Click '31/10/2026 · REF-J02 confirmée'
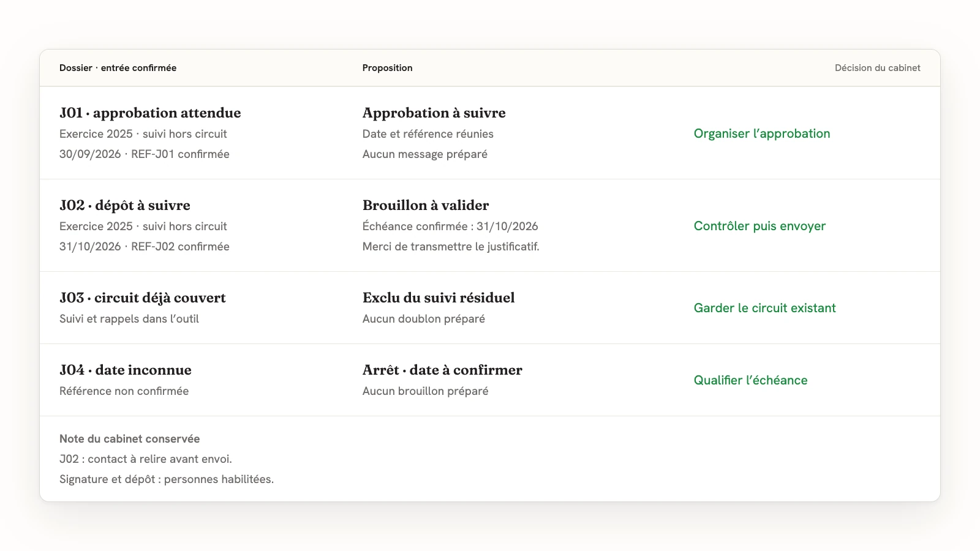 145,247
